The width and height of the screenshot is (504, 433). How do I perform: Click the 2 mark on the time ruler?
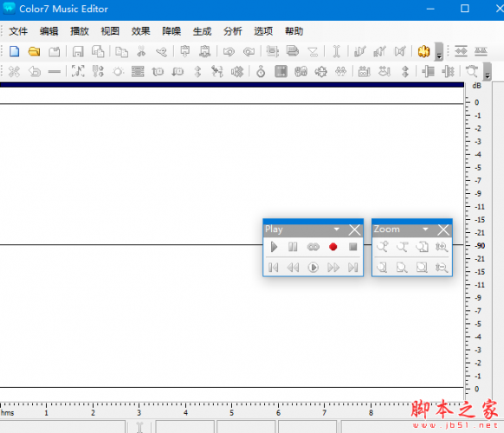93,413
